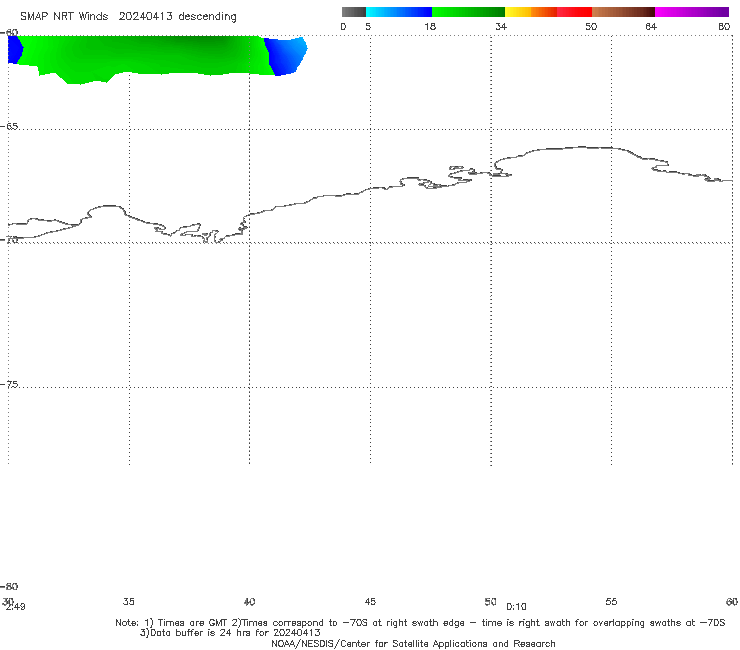This screenshot has width=740, height=650.
Task: Click the NOAA/NESDIS credit line
Action: (413, 643)
